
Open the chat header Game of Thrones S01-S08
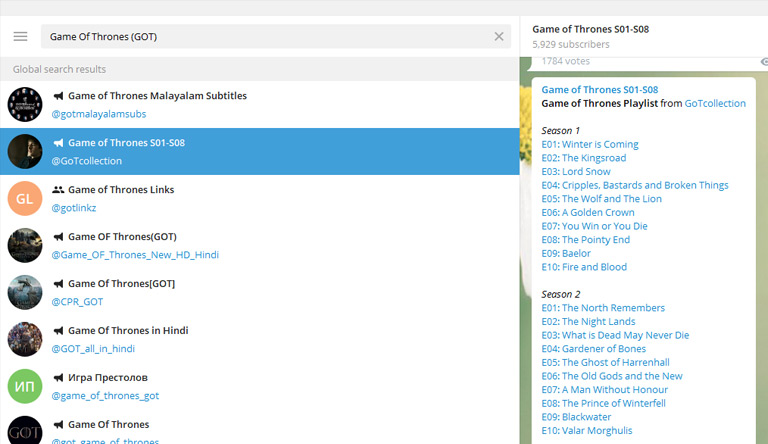(x=590, y=29)
